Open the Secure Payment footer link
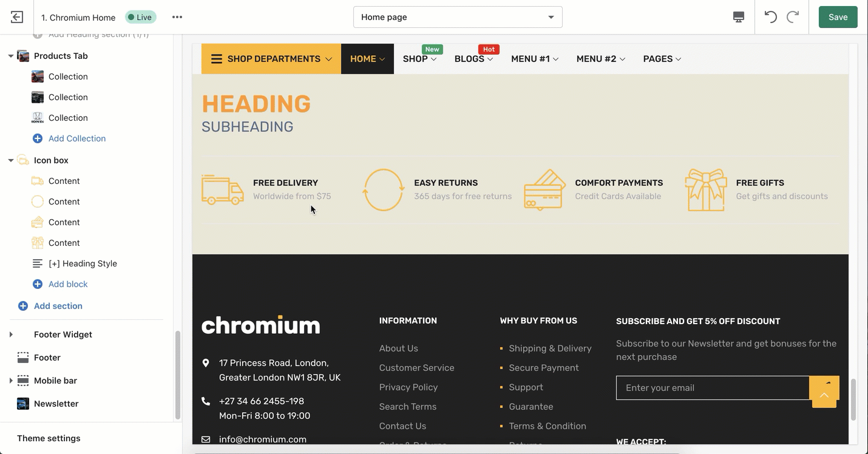This screenshot has width=868, height=454. [x=544, y=368]
